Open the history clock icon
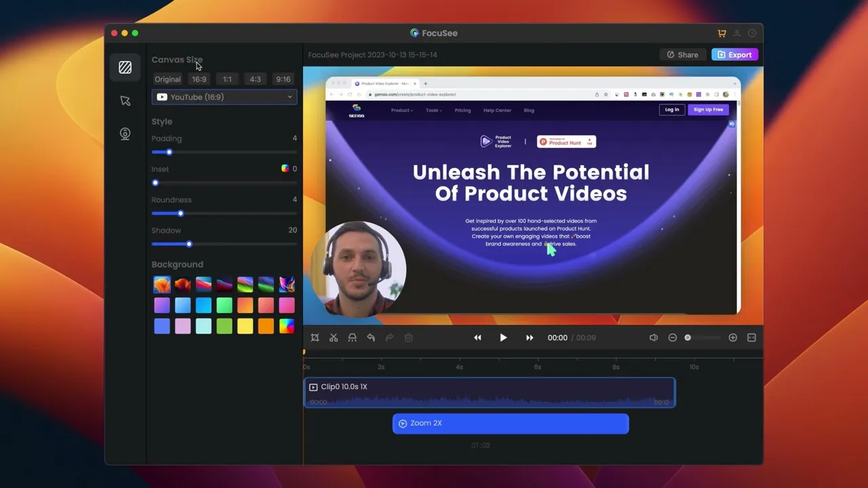This screenshot has width=868, height=488. (x=752, y=33)
